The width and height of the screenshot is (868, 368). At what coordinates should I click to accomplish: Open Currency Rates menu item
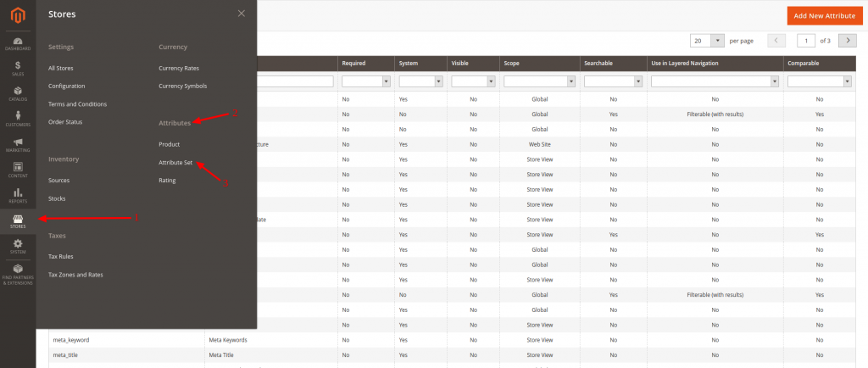pos(179,68)
